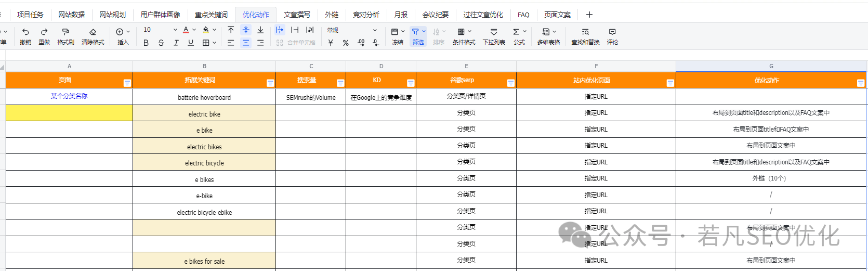Click the fill color bucket swatch
The image size is (868, 271).
(x=206, y=30)
